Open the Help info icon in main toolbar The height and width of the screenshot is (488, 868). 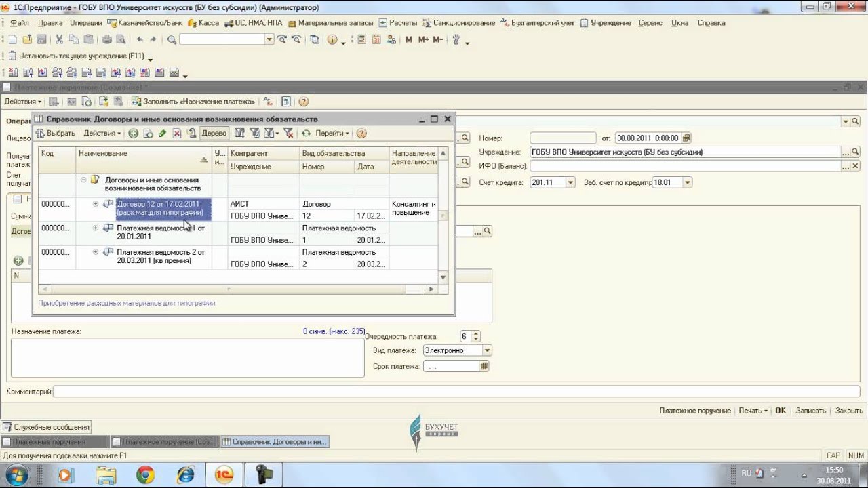point(332,40)
